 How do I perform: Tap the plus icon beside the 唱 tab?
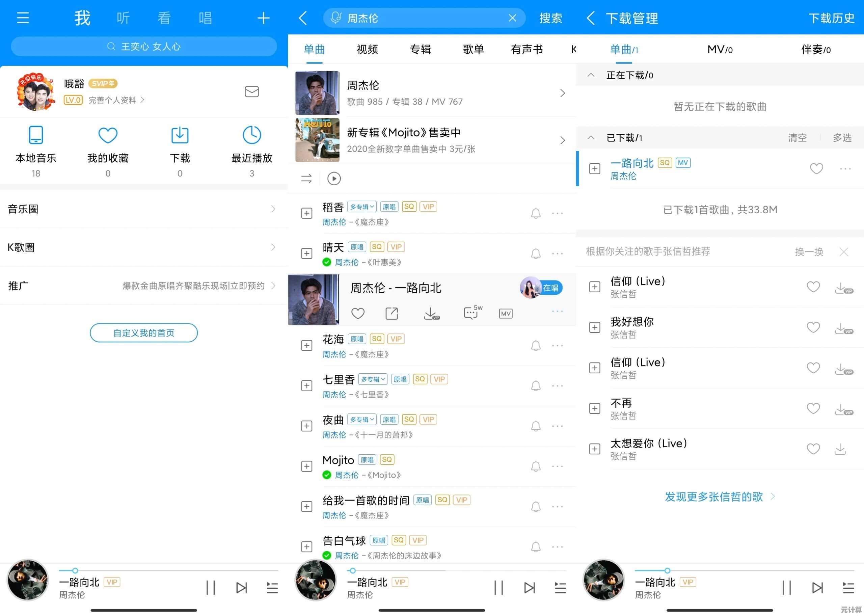click(263, 18)
